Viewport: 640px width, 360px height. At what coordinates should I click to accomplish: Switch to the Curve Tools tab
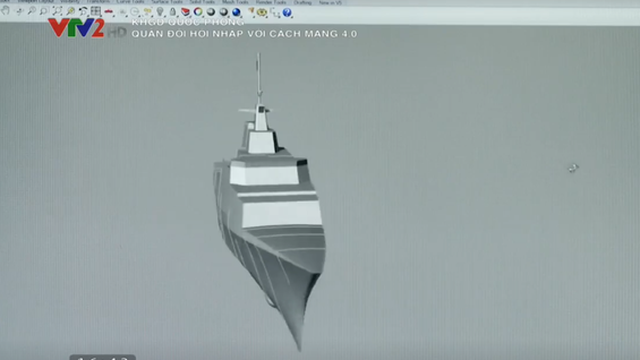[x=130, y=2]
